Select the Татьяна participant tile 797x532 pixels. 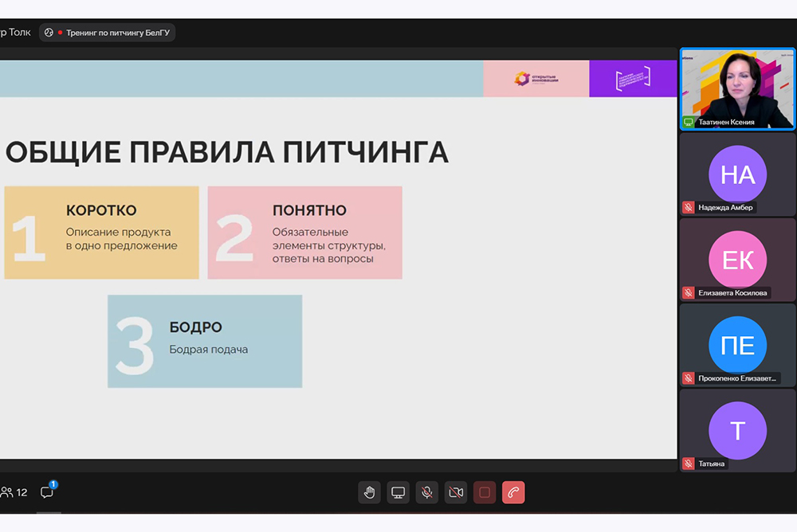737,431
